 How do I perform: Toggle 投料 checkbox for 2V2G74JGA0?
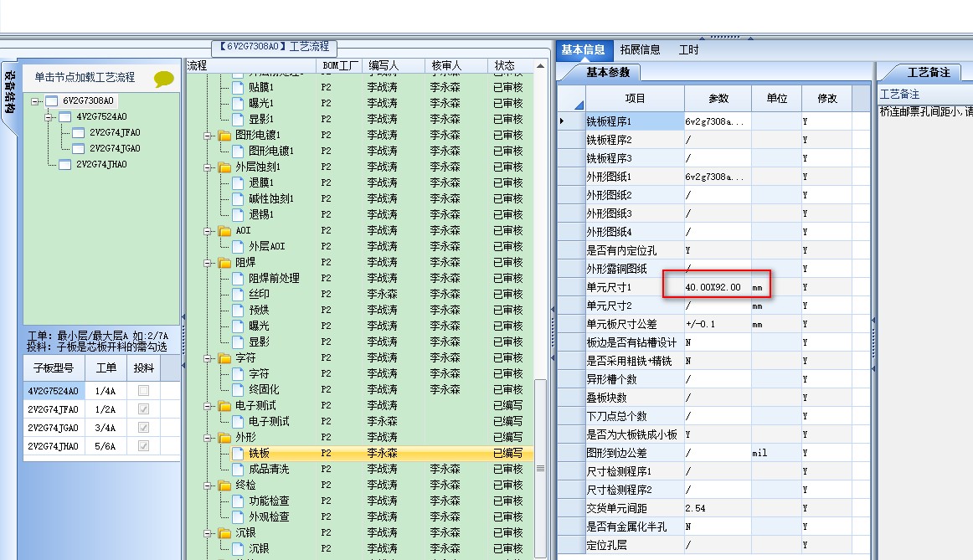pos(143,428)
